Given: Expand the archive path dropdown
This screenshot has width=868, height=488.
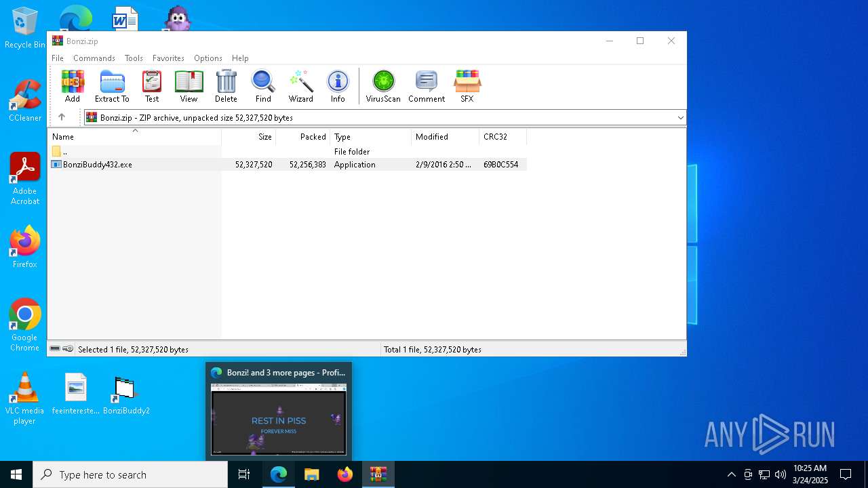Looking at the screenshot, I should point(680,118).
